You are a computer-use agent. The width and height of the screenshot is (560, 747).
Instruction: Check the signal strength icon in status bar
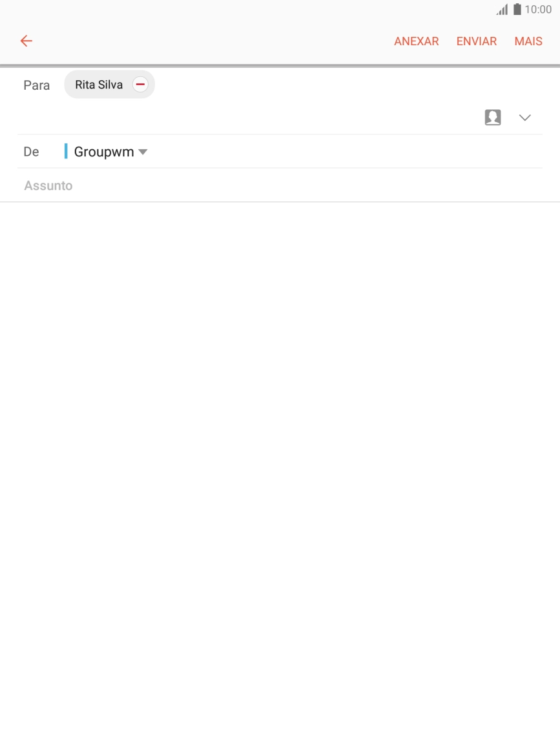coord(502,10)
